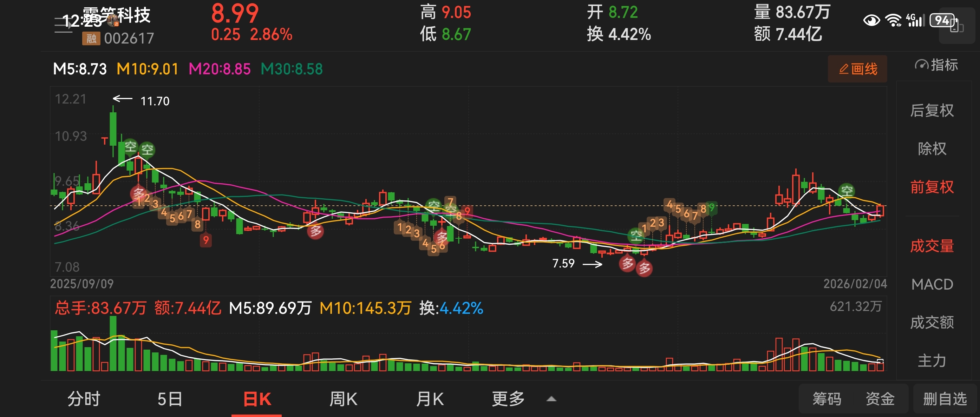Switch to the 周K weekly tab
The width and height of the screenshot is (980, 417).
tap(343, 399)
